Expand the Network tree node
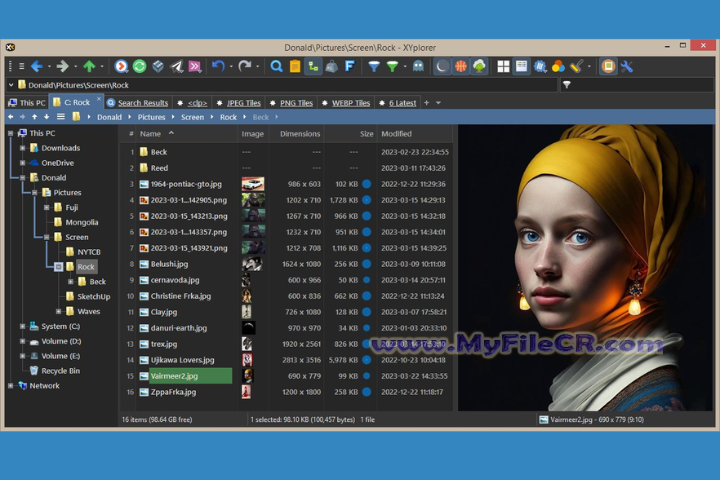The height and width of the screenshot is (480, 720). 10,386
